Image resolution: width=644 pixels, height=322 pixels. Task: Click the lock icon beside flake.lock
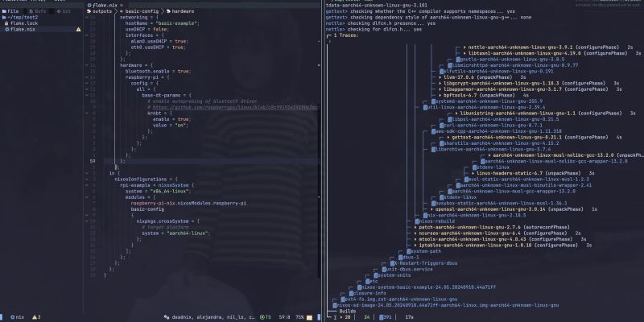point(6,23)
